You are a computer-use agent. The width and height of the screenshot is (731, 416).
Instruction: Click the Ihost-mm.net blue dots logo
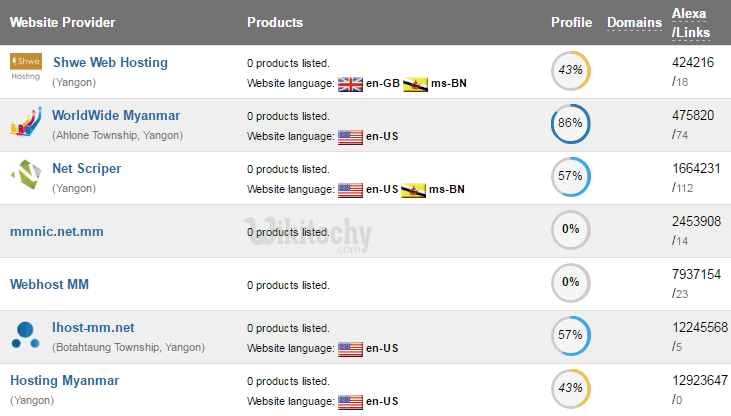25,335
